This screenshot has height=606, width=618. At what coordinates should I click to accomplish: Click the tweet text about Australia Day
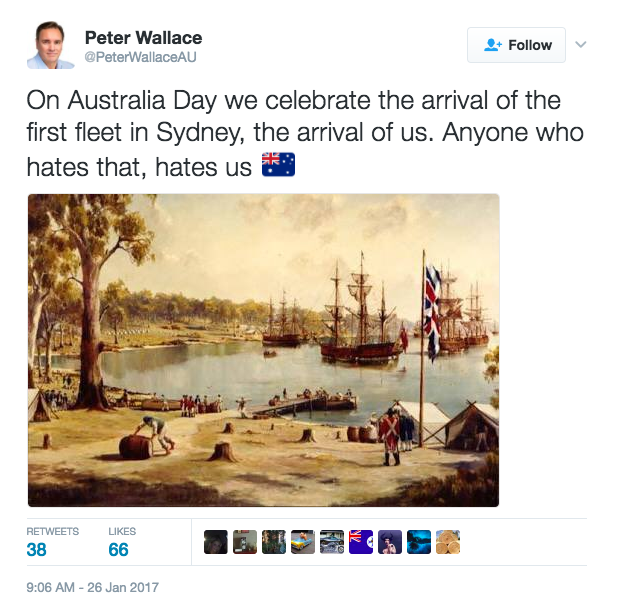[305, 133]
